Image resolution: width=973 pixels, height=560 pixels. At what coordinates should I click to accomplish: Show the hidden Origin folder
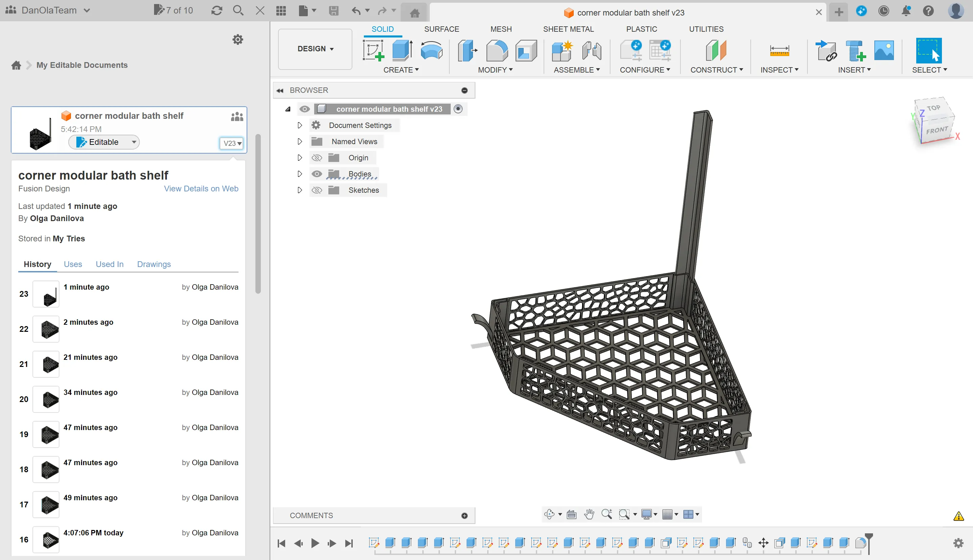point(316,158)
